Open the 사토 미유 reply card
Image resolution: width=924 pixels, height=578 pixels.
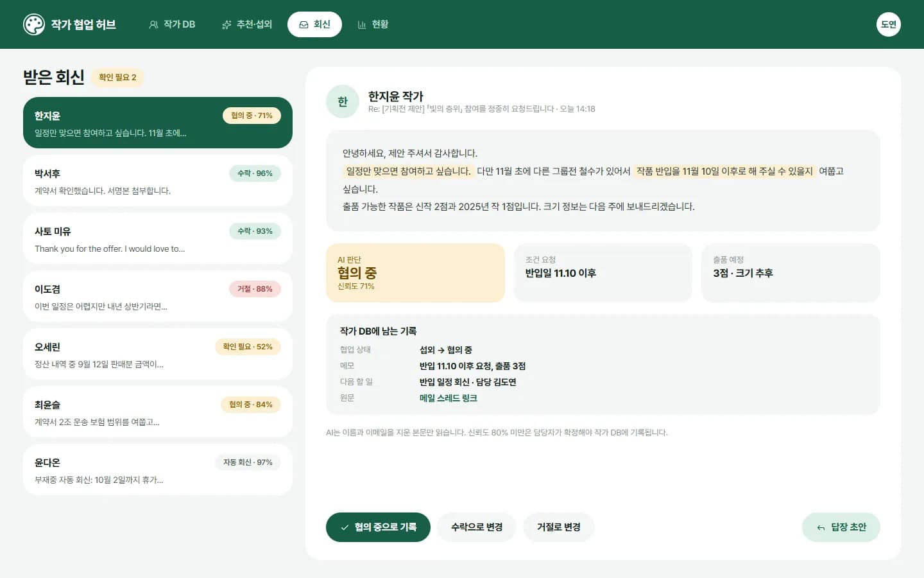tap(158, 238)
